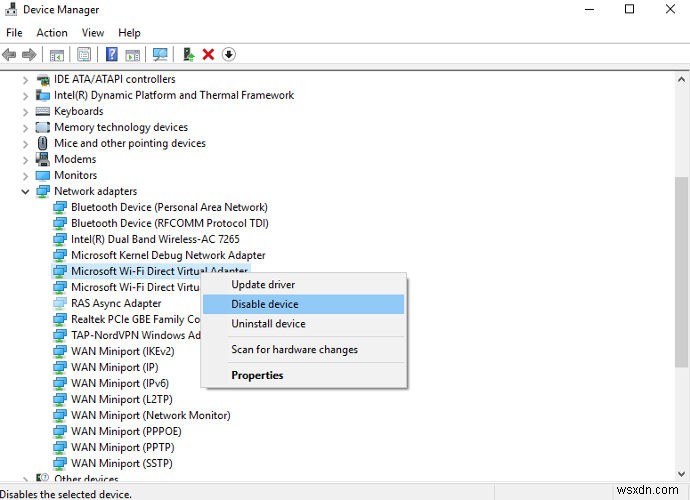Select WAN Miniport (IP) entry
690x500 pixels.
point(114,367)
